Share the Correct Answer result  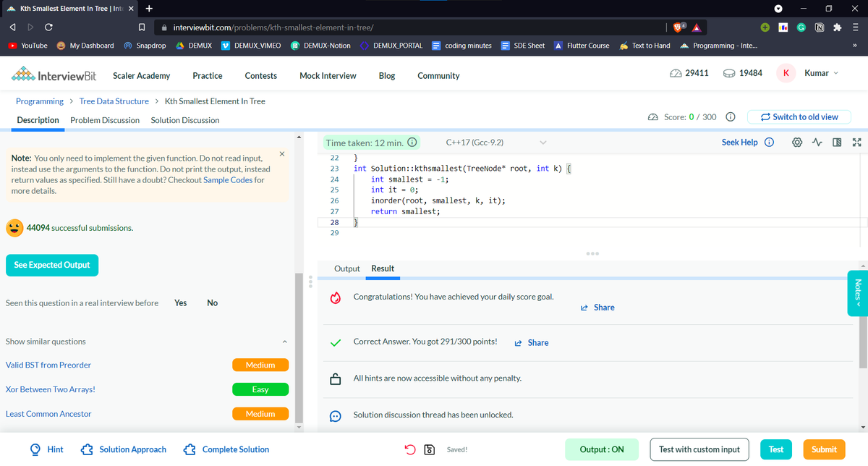coord(532,343)
